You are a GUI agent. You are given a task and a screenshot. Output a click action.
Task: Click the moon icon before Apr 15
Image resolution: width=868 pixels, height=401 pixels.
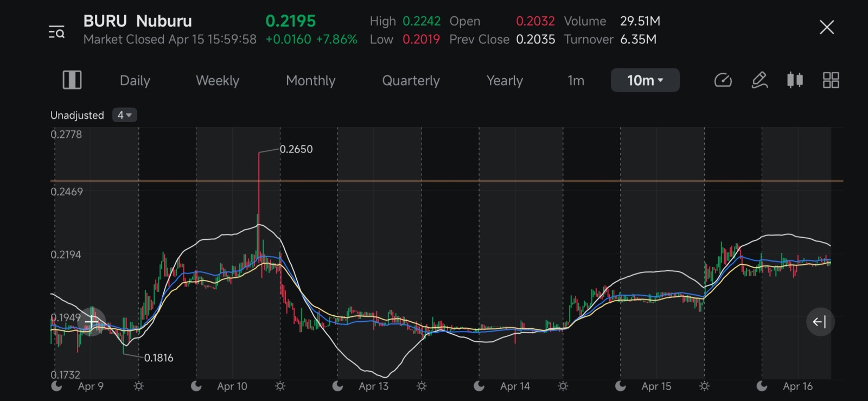[x=621, y=386]
